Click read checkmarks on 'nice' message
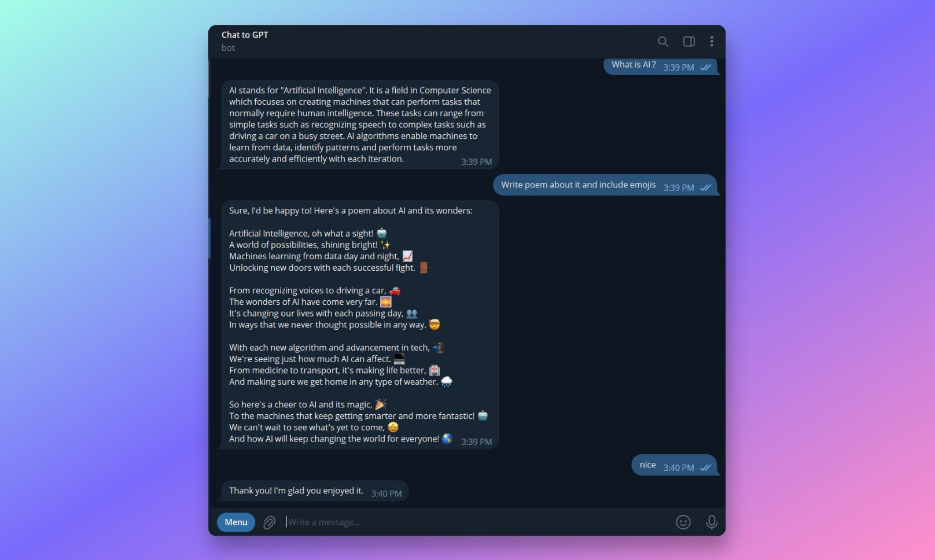This screenshot has height=560, width=935. pyautogui.click(x=705, y=468)
